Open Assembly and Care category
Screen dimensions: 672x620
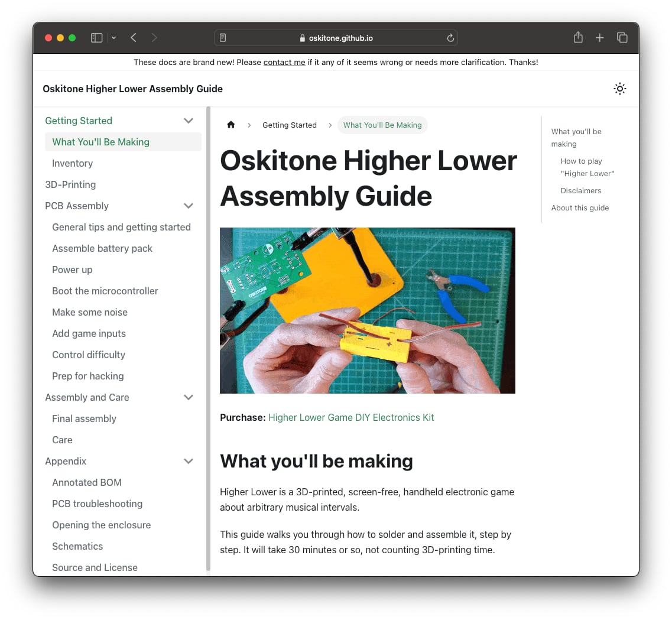pyautogui.click(x=87, y=398)
